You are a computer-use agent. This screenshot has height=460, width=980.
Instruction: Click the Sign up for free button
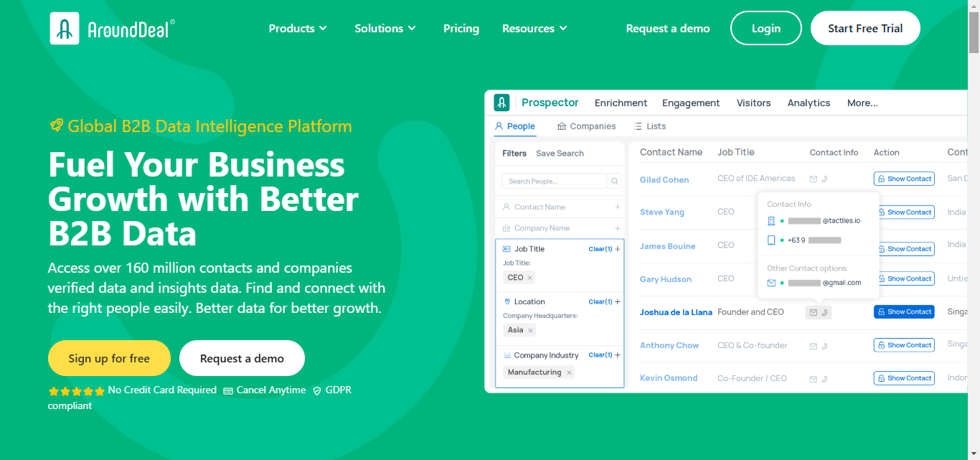pyautogui.click(x=109, y=358)
